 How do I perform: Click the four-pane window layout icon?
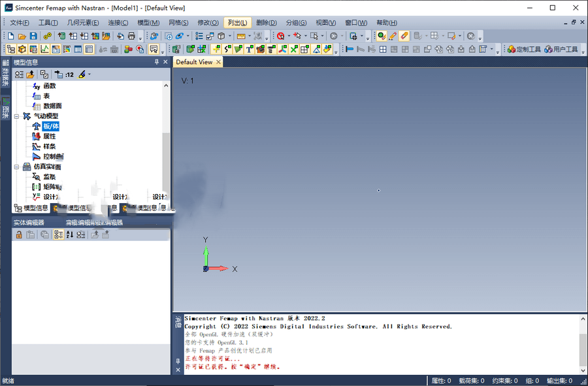click(x=383, y=49)
